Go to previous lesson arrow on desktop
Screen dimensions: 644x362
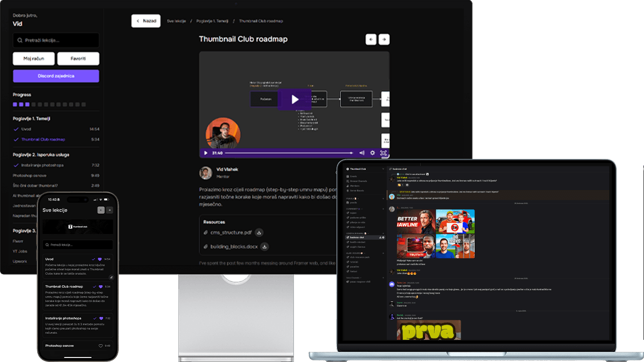pyautogui.click(x=371, y=39)
